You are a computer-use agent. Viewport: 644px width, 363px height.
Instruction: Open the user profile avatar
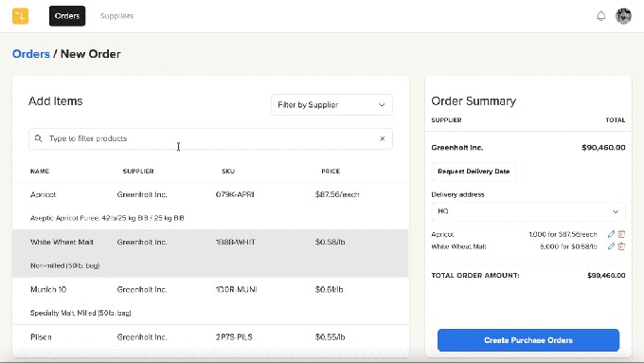pos(623,16)
